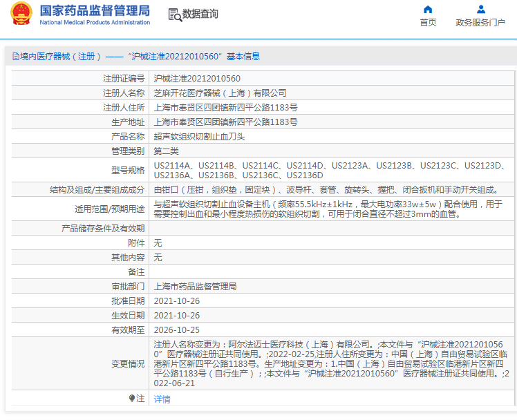Click the 适用范围/预期用途 row label
Viewport: 517px width, 420px height.
tap(109, 209)
